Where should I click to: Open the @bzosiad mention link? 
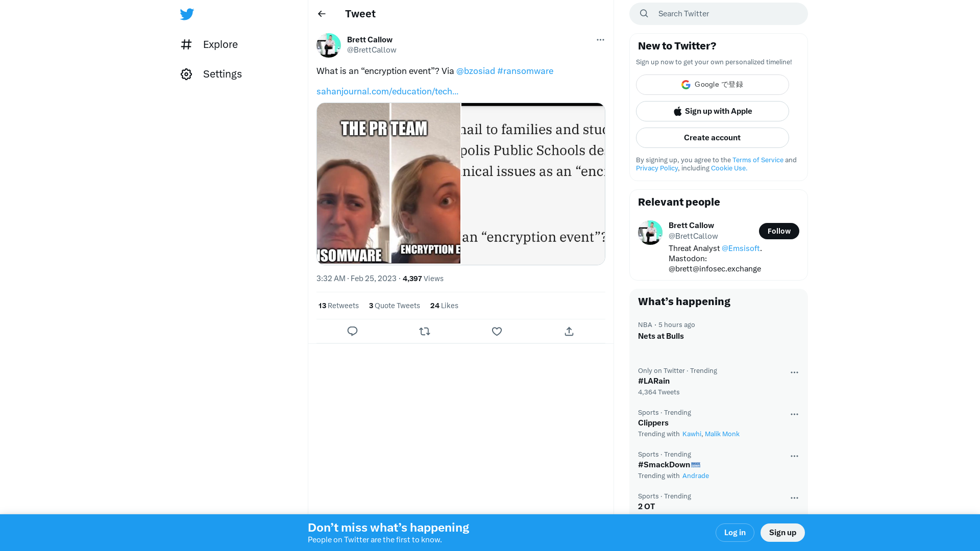click(x=475, y=71)
